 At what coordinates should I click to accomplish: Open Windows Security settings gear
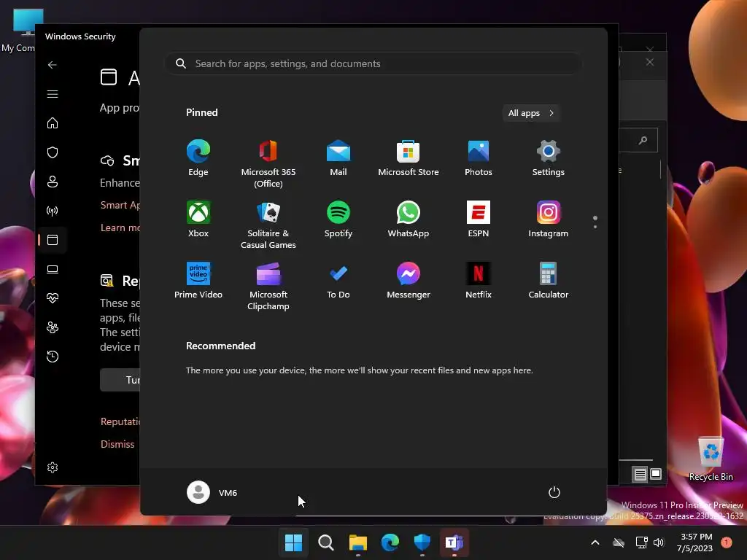53,467
